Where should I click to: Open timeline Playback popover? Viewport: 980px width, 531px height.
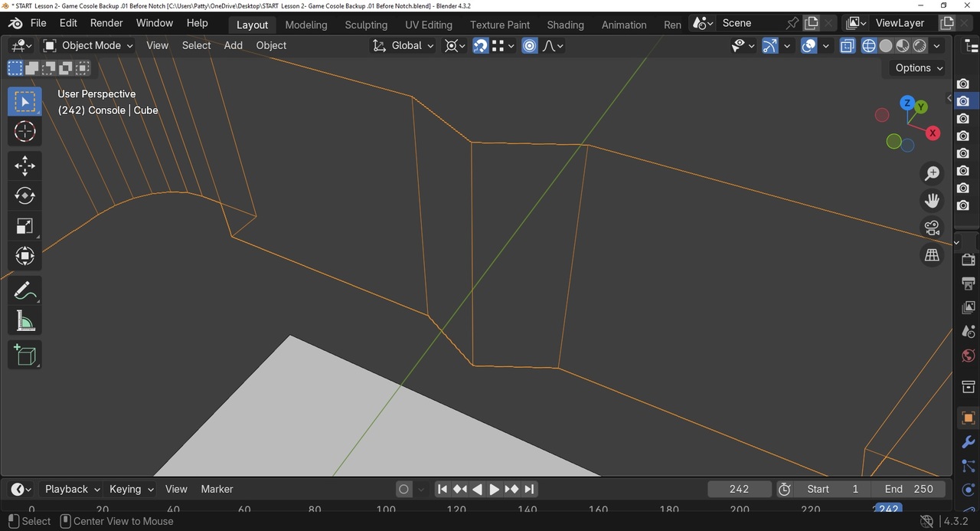pos(72,489)
